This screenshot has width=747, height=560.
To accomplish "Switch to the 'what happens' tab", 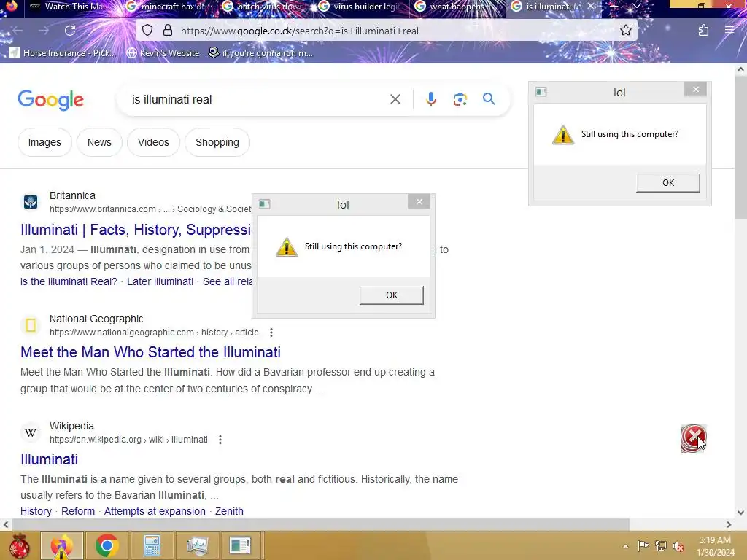I will [x=457, y=7].
